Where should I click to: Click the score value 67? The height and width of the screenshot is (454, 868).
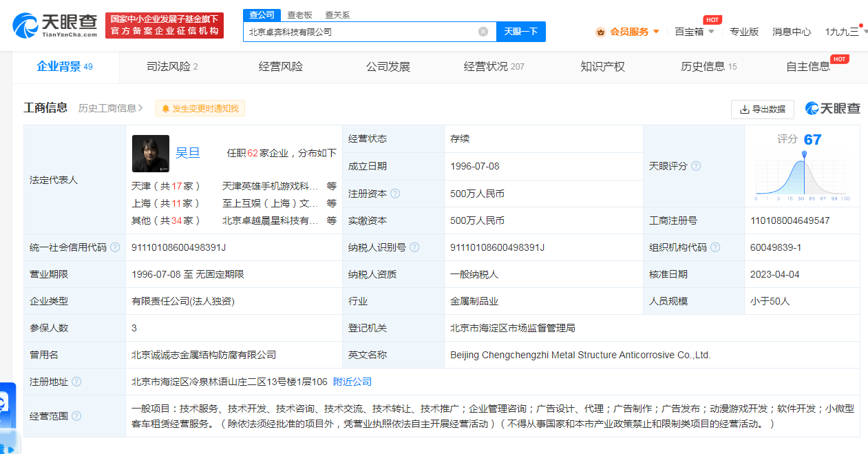(x=813, y=140)
